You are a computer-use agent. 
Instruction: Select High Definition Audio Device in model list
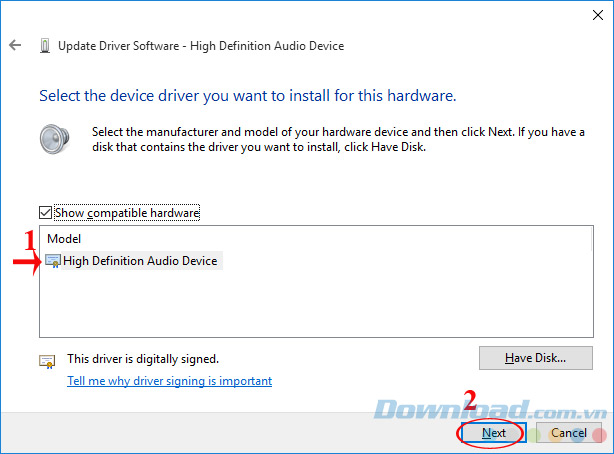click(140, 261)
